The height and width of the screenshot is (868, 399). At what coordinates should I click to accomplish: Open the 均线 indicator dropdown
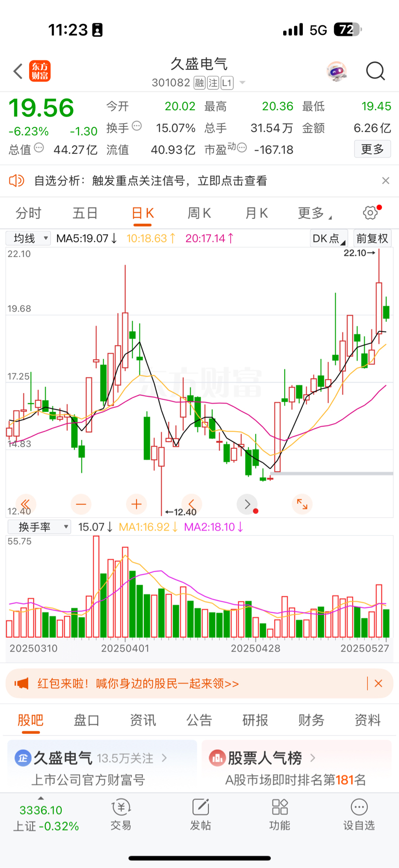coord(29,238)
